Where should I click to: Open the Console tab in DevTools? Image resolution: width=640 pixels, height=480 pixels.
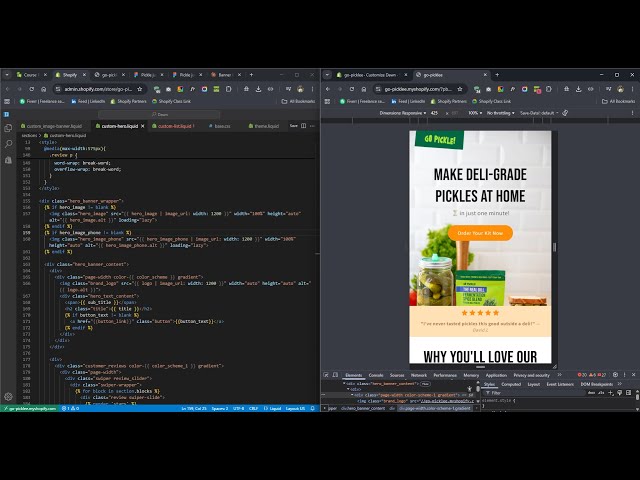[376, 375]
